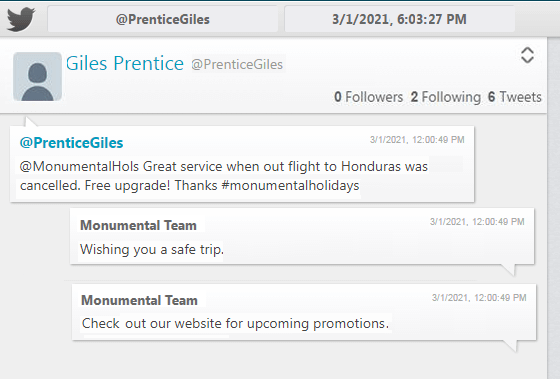The width and height of the screenshot is (560, 379).
Task: Collapse the profile using the up-down chevron
Action: 527,55
